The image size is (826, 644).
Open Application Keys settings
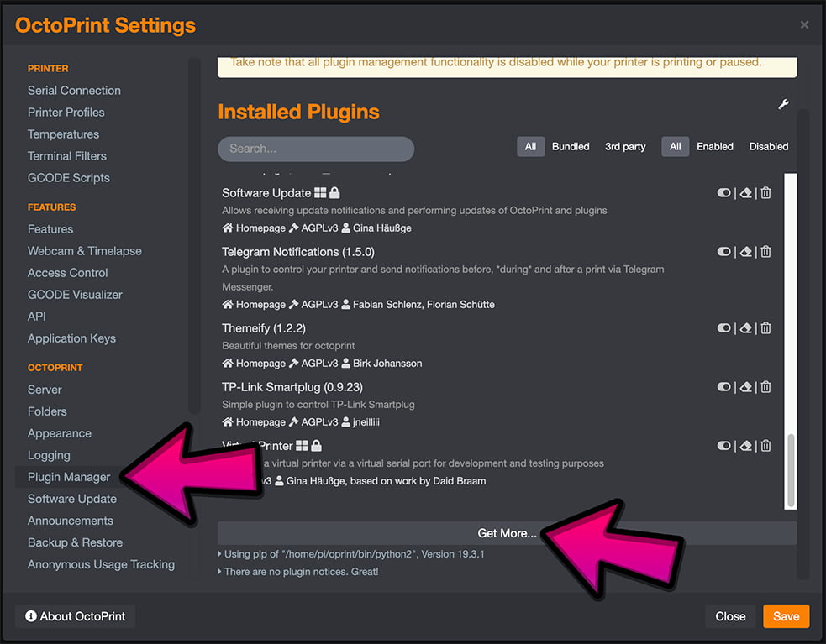coord(71,338)
